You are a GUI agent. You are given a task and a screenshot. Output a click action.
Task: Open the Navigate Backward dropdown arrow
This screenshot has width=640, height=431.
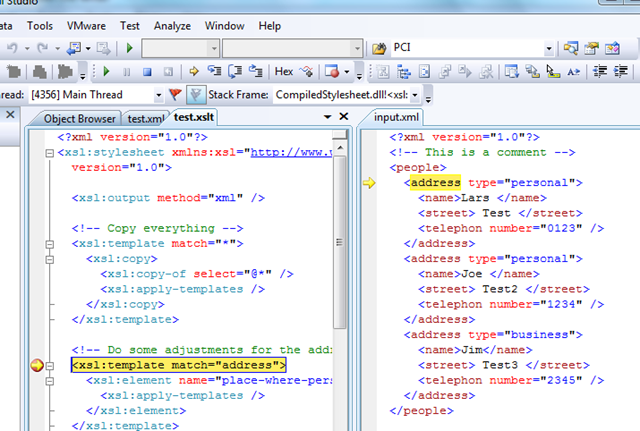(88, 49)
